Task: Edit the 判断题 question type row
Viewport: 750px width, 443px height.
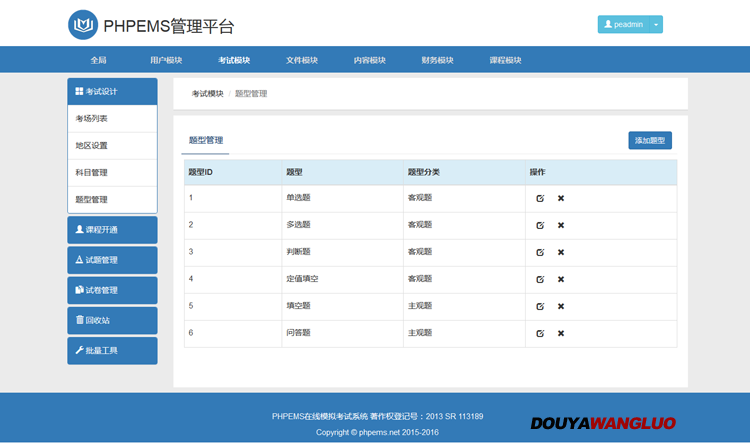Action: coord(540,252)
